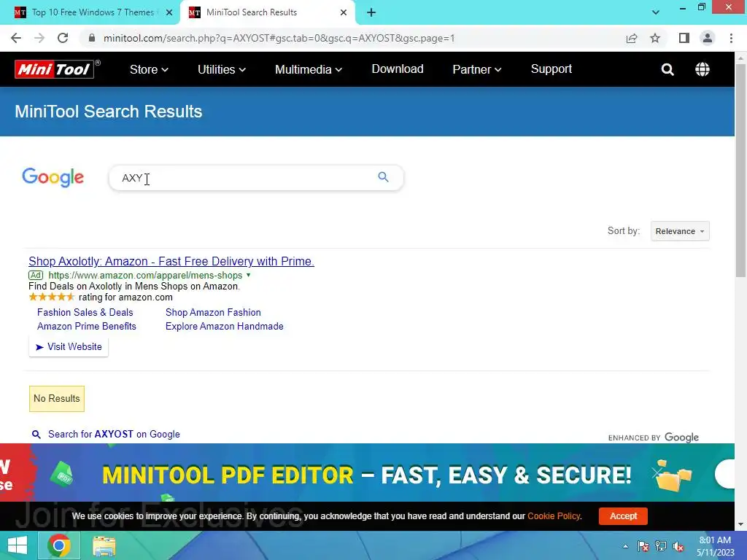Open the taskbar clock and date
This screenshot has height=560, width=747.
[x=716, y=546]
